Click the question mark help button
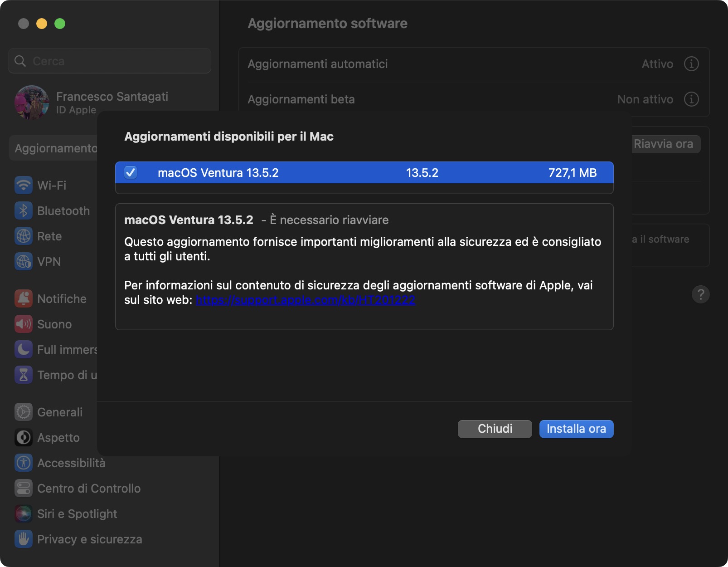The image size is (728, 567). click(701, 294)
